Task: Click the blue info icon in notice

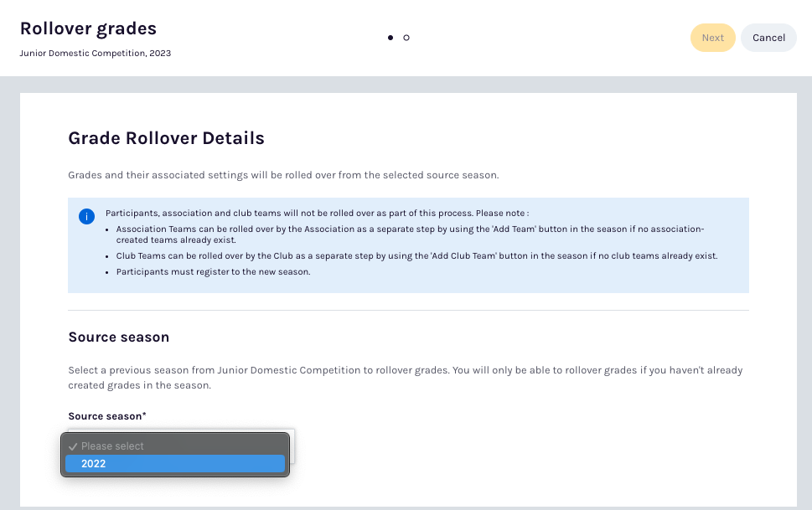Action: click(x=86, y=217)
